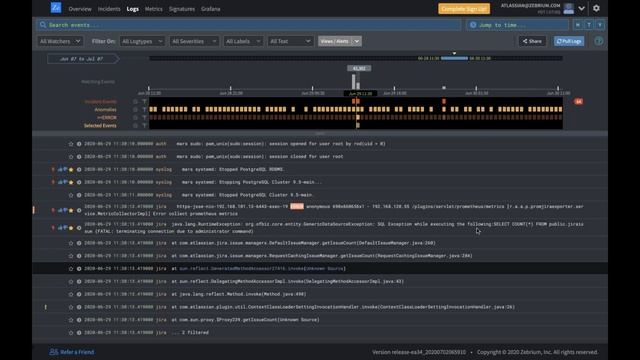640x360 pixels.
Task: Open the Signatures tab
Action: click(x=182, y=9)
